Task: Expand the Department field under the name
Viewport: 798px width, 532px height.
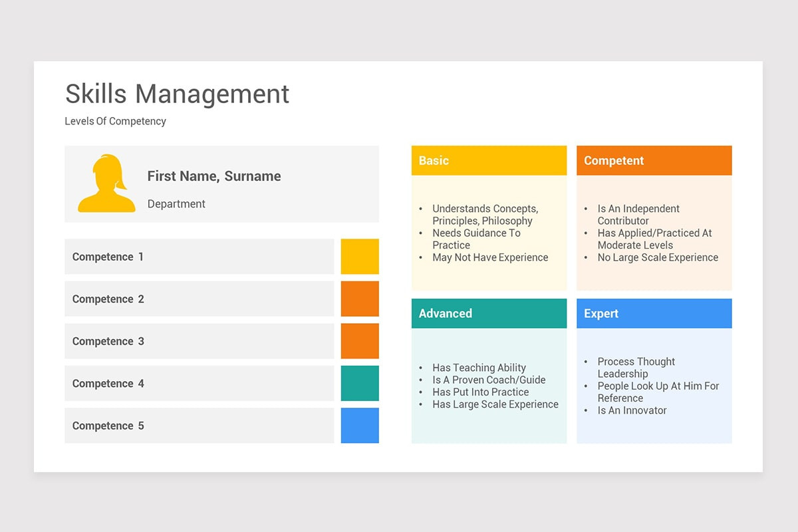Action: click(x=176, y=203)
